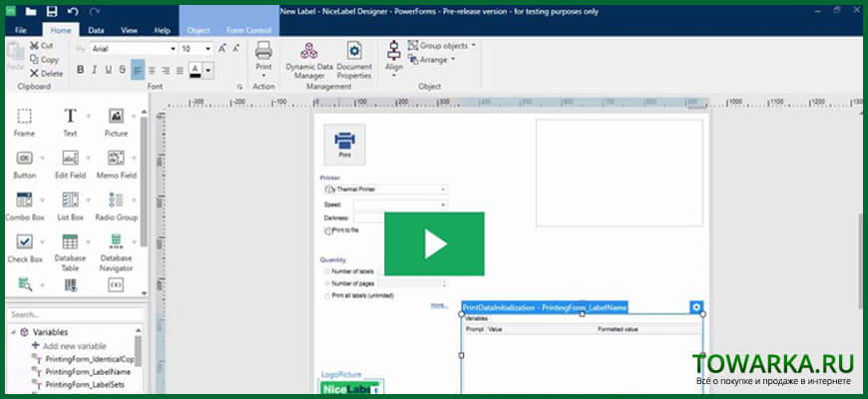868x399 pixels.
Task: Align text right
Action: pyautogui.click(x=166, y=70)
